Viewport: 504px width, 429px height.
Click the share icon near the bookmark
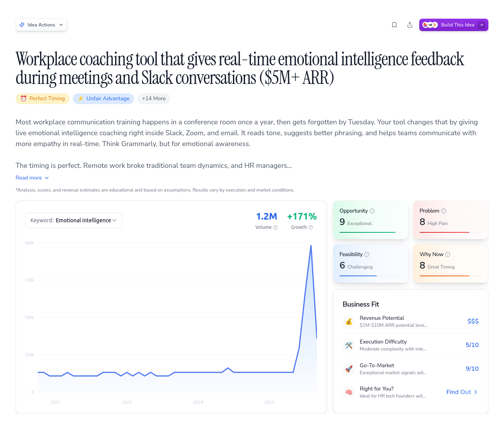(410, 24)
